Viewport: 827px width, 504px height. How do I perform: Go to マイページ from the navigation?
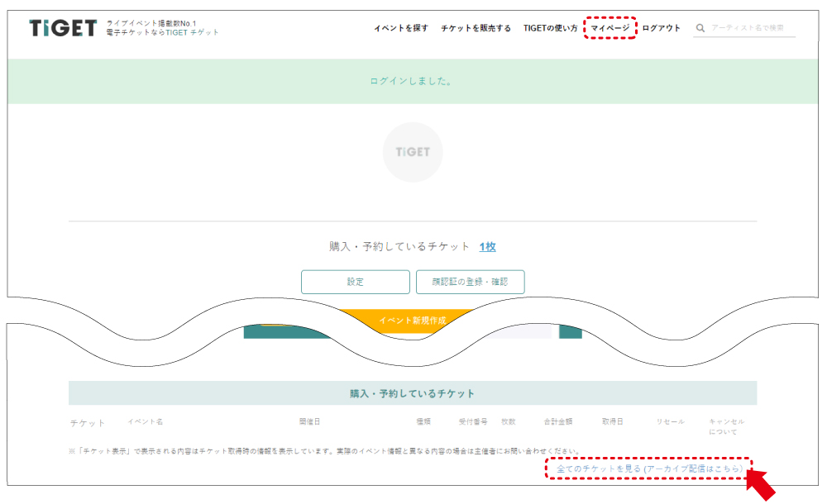pos(610,28)
